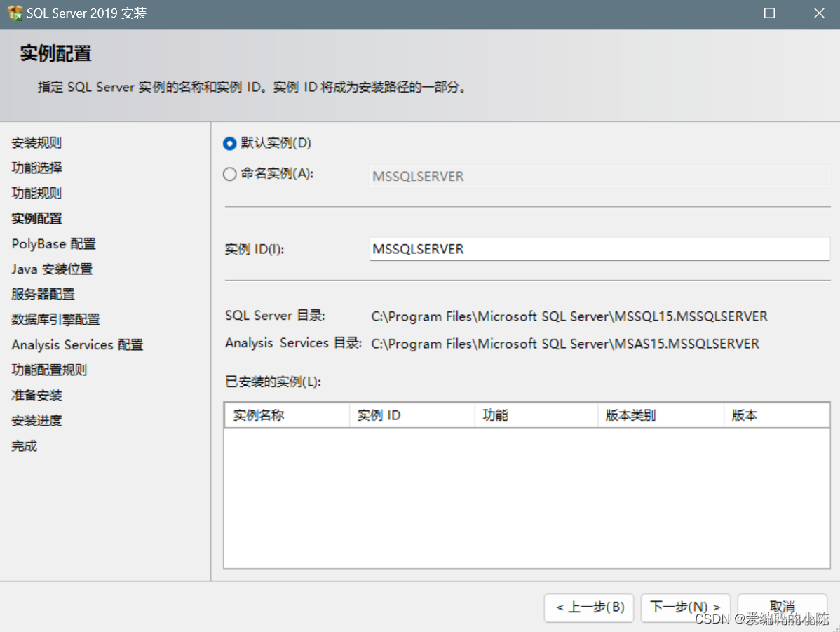Click the disabled named instance MSSQLSERVER field
840x632 pixels.
point(599,176)
